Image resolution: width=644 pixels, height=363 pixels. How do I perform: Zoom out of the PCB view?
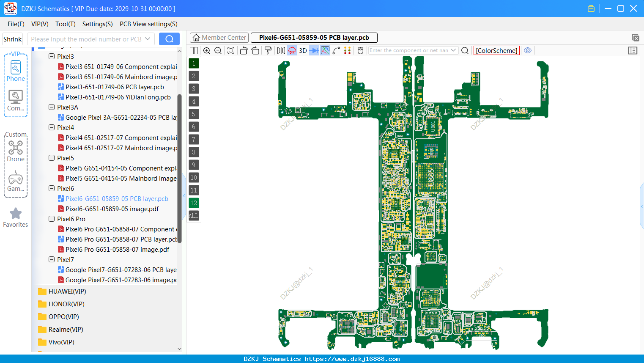(218, 50)
